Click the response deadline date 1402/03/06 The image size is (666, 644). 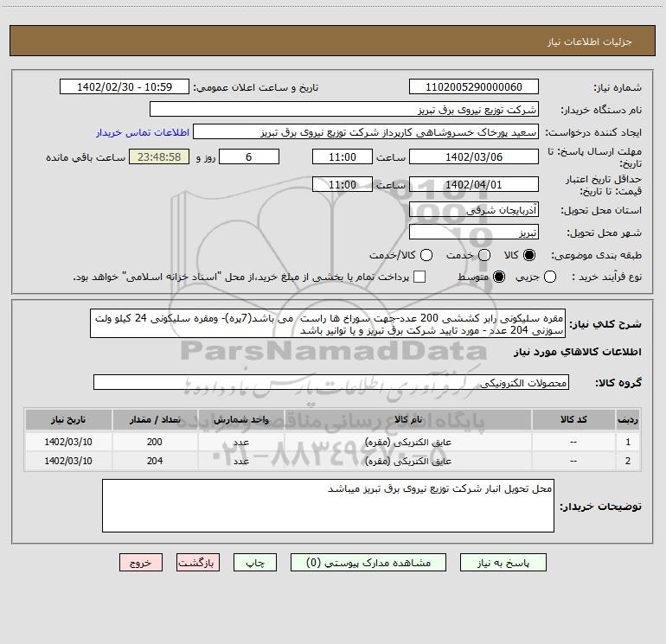(x=474, y=156)
